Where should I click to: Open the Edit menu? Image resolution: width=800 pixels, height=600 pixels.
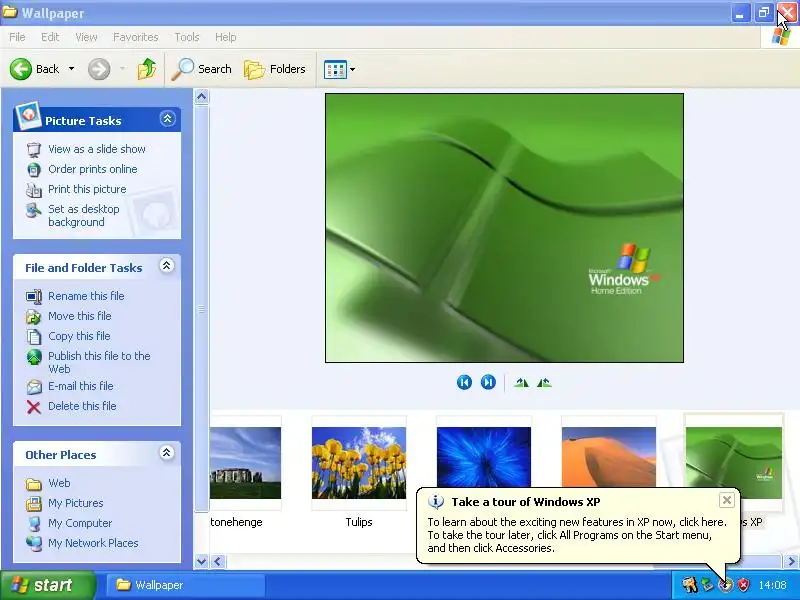point(50,37)
